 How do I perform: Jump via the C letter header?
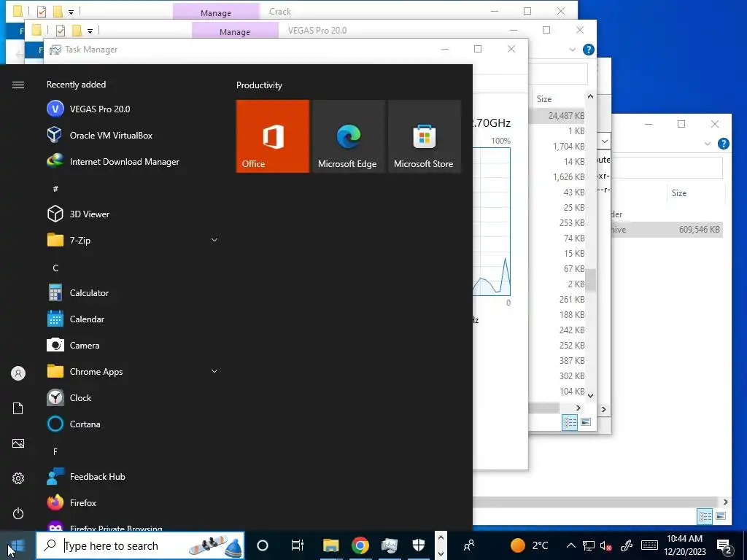[55, 268]
